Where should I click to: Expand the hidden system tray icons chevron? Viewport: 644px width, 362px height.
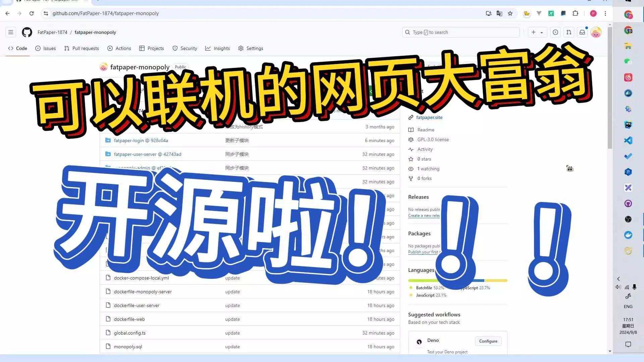[x=618, y=279]
